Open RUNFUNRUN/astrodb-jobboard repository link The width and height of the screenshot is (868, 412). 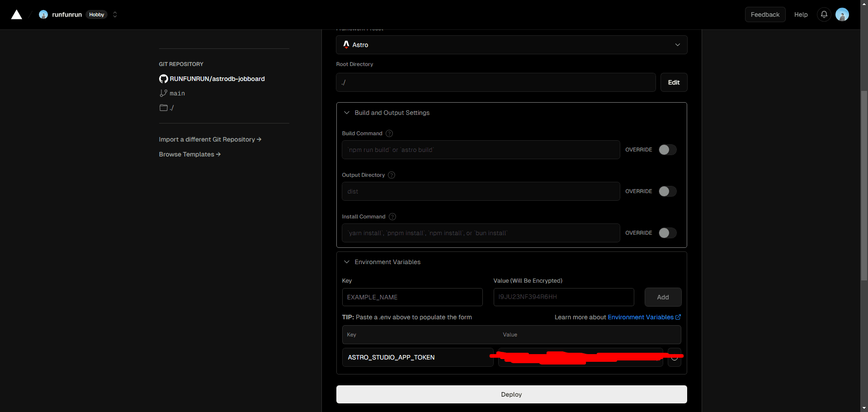(x=217, y=79)
